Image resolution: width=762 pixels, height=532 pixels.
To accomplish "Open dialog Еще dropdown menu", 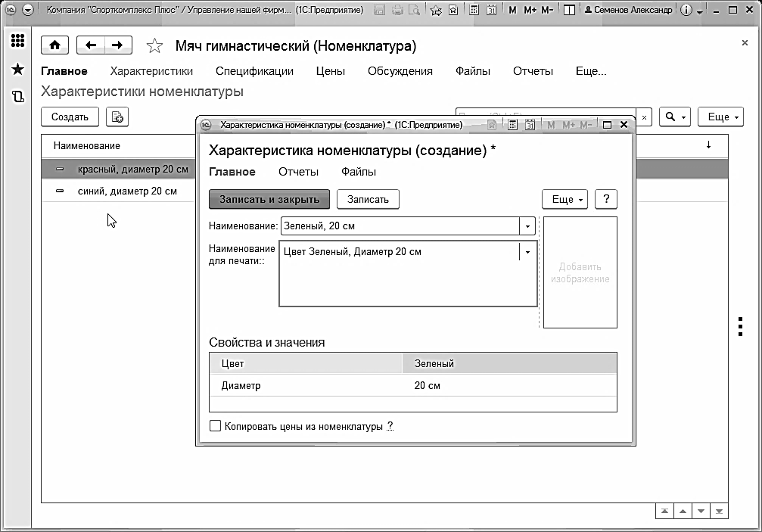I will [x=565, y=199].
